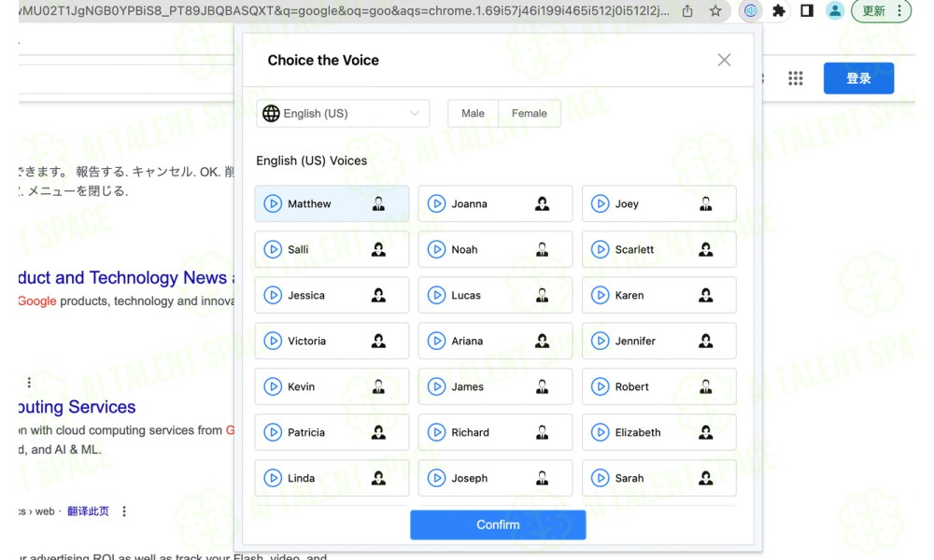This screenshot has width=934, height=560.
Task: Play the Jessica voice preview
Action: click(x=273, y=295)
